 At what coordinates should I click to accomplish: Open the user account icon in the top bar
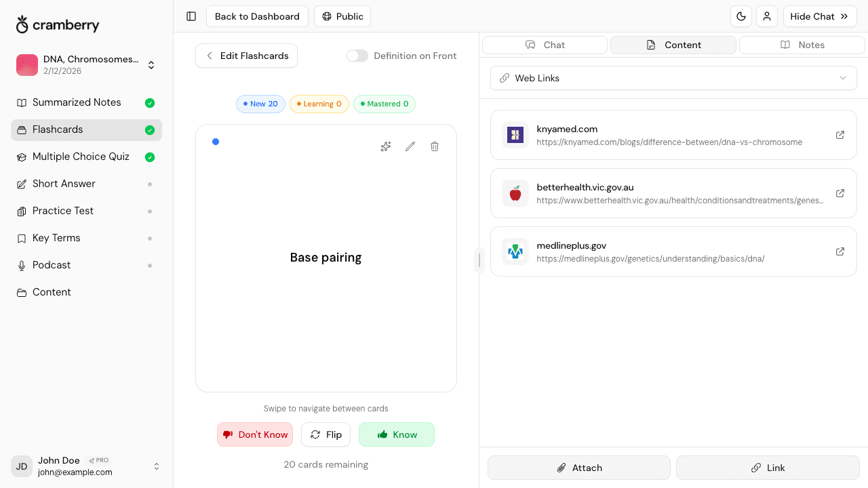coord(767,16)
